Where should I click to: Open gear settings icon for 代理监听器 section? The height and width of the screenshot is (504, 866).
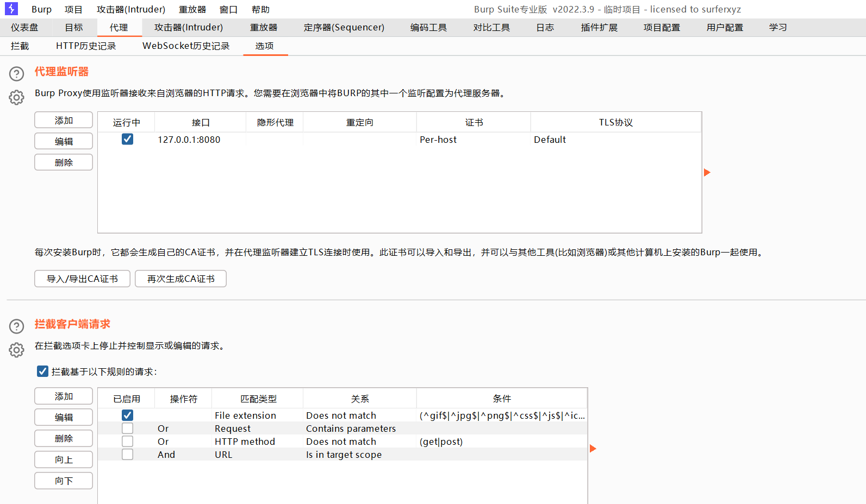point(17,97)
